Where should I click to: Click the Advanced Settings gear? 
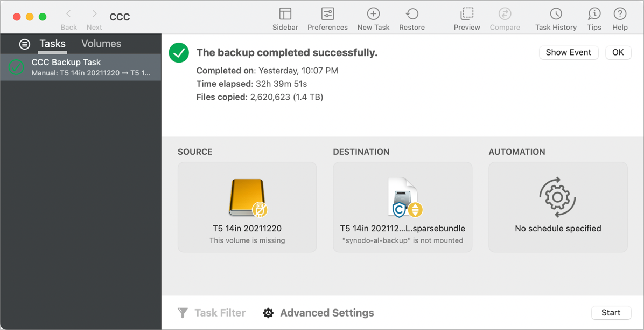[x=268, y=313]
